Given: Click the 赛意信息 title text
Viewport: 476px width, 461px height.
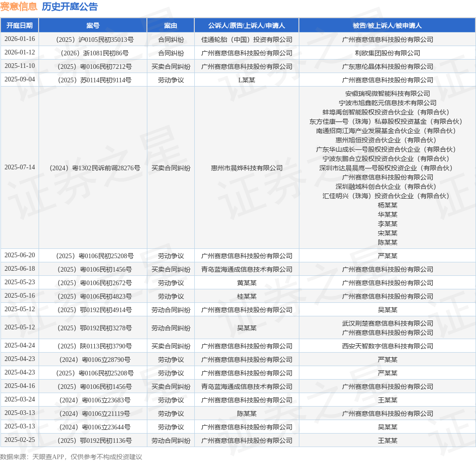Looking at the screenshot, I should coord(19,7).
